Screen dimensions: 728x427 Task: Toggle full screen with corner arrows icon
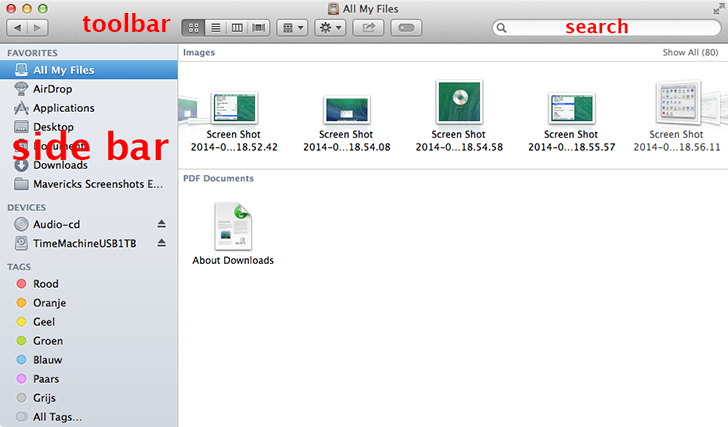coord(719,9)
